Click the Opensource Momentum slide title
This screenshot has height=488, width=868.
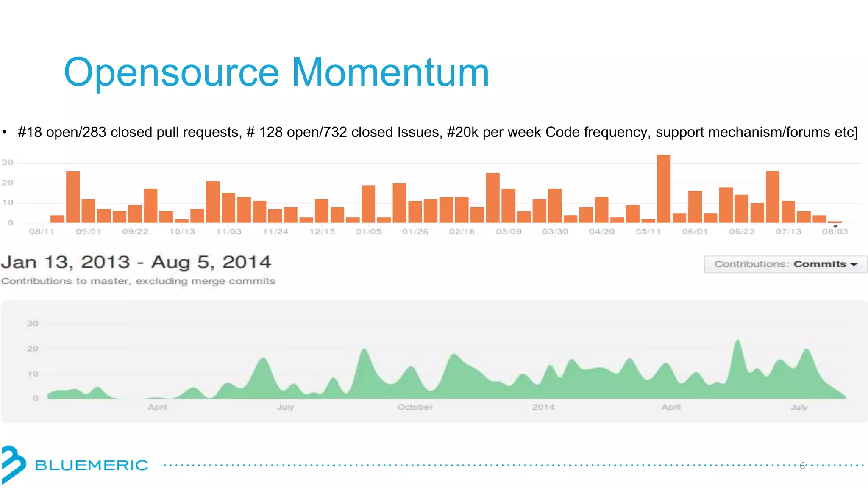(276, 72)
